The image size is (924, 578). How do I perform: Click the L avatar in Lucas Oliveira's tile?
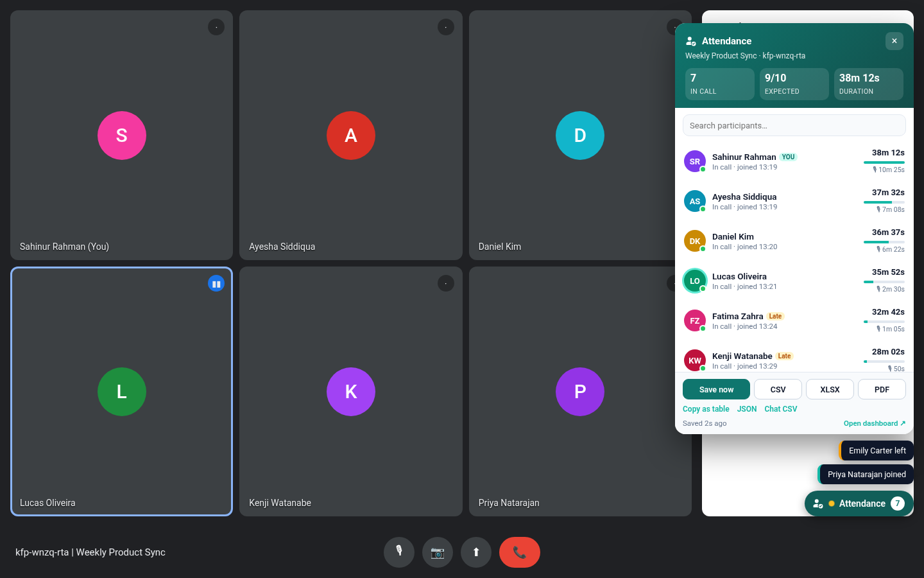pyautogui.click(x=122, y=392)
